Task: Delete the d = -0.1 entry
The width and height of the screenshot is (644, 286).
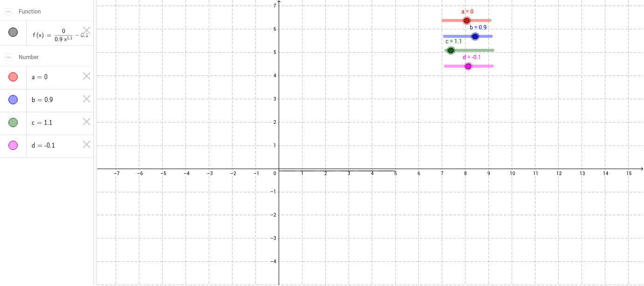Action: 87,144
